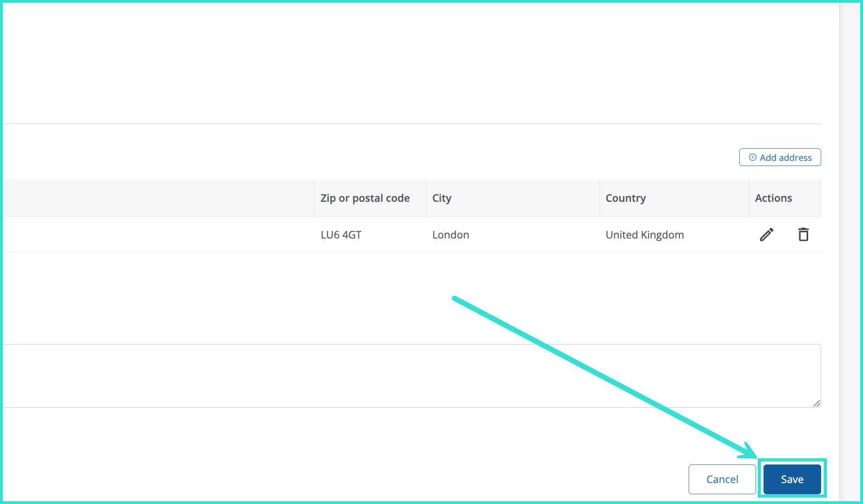Click the blank left cell of address row

tap(158, 235)
